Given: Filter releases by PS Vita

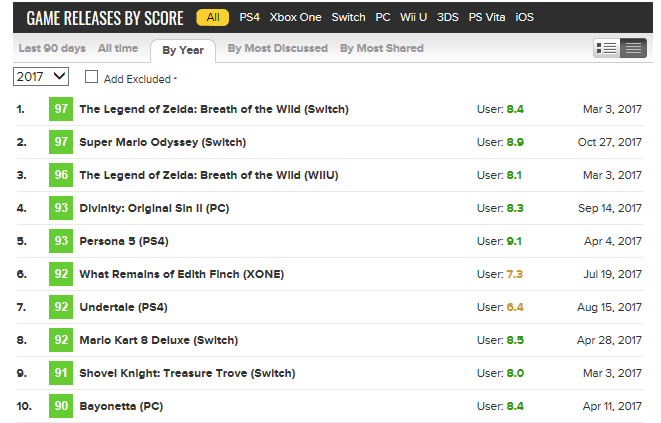Looking at the screenshot, I should tap(487, 17).
